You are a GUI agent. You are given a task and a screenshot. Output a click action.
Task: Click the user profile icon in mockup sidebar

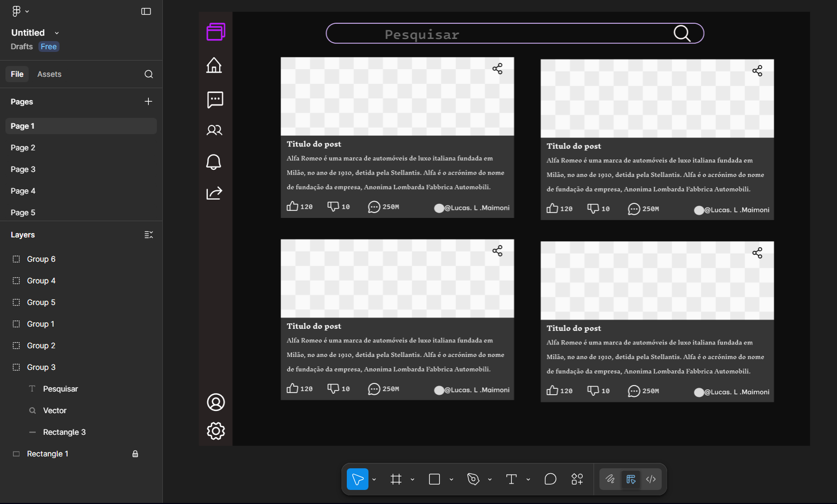pyautogui.click(x=216, y=402)
